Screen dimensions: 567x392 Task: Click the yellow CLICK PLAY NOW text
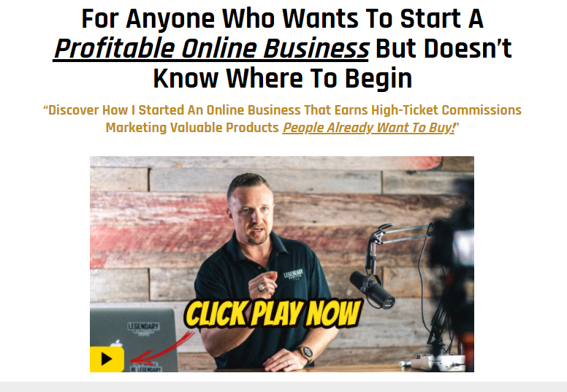[273, 314]
